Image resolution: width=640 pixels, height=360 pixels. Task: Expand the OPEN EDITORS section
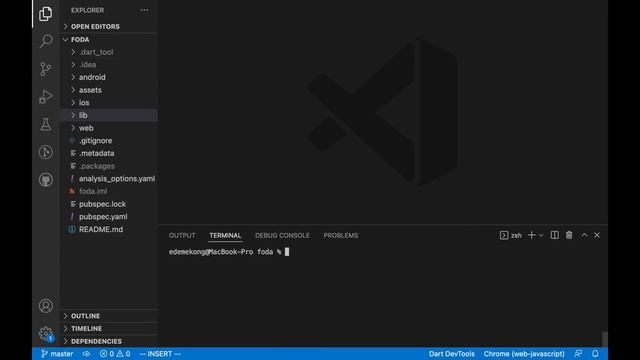coord(109,27)
